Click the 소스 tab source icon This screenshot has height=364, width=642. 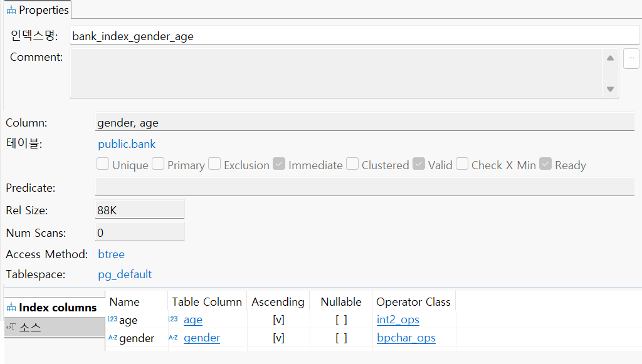pos(11,327)
